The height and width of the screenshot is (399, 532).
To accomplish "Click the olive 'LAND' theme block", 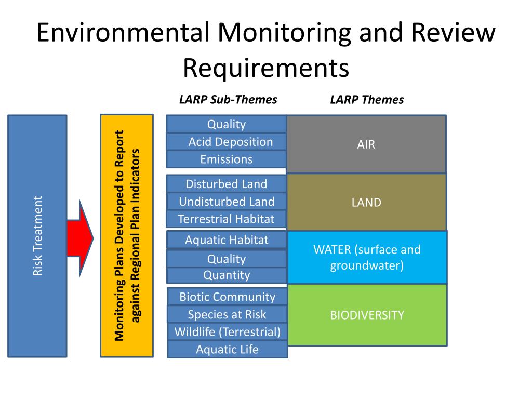I will tap(366, 203).
